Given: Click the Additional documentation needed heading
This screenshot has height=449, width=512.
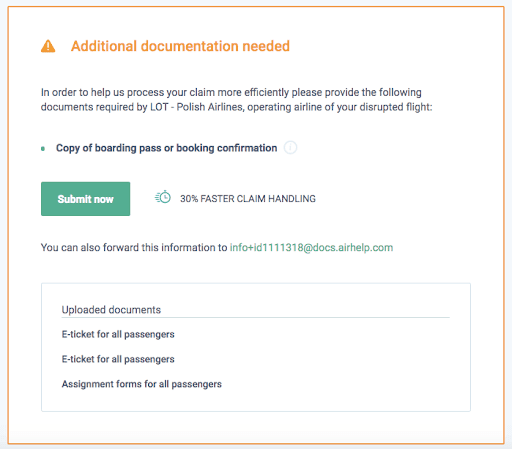Looking at the screenshot, I should [180, 46].
